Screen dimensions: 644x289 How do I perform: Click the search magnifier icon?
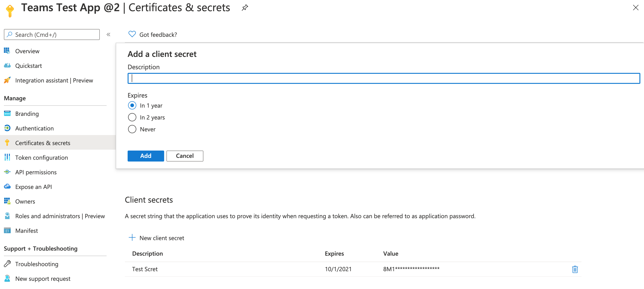pyautogui.click(x=10, y=34)
